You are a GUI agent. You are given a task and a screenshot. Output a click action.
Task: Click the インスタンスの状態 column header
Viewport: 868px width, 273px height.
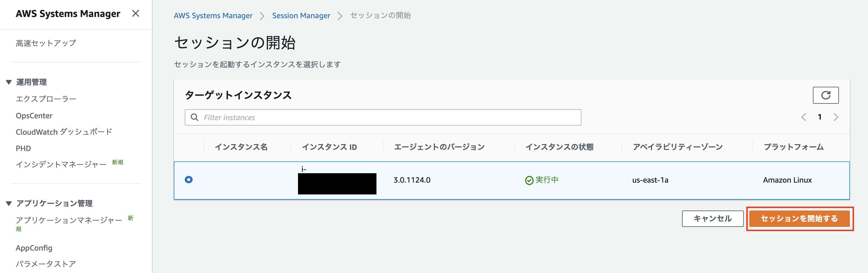(559, 147)
